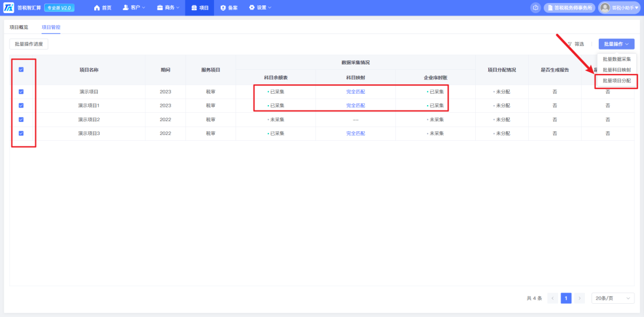Viewport: 644px width, 317px height.
Task: Uncheck the 演示项目 2023 first row checkbox
Action: pos(21,92)
